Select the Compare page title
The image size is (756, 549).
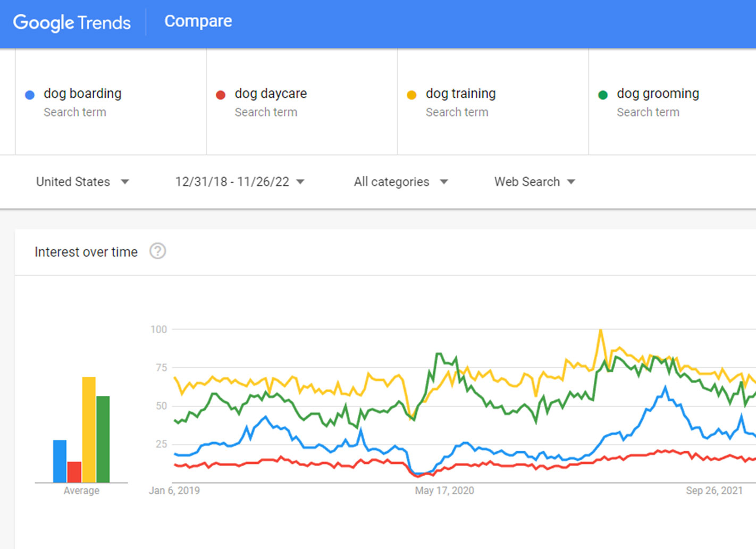pyautogui.click(x=198, y=21)
